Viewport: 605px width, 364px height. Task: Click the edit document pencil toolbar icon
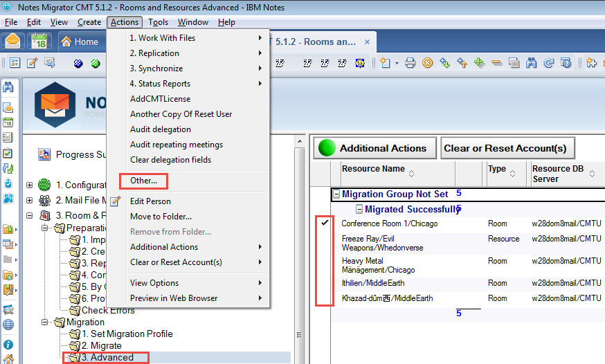[x=32, y=63]
